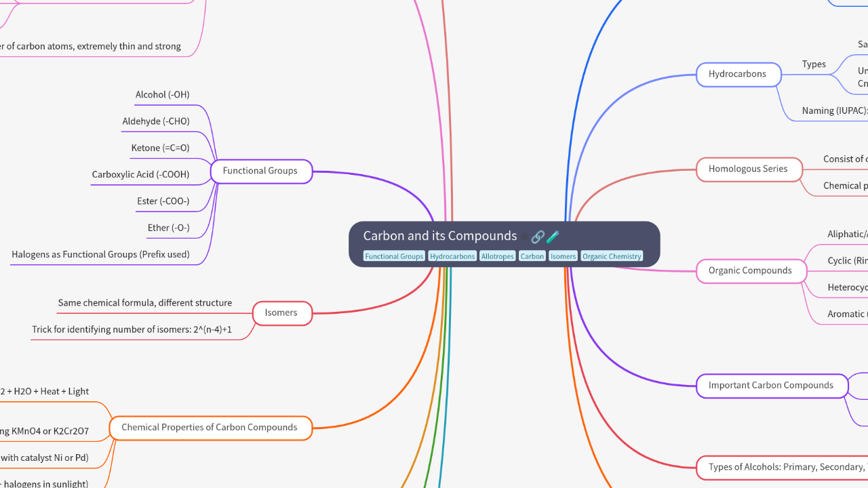Screen dimensions: 868x488
Task: Click the extremely thin and strong leaf
Action: coord(91,47)
